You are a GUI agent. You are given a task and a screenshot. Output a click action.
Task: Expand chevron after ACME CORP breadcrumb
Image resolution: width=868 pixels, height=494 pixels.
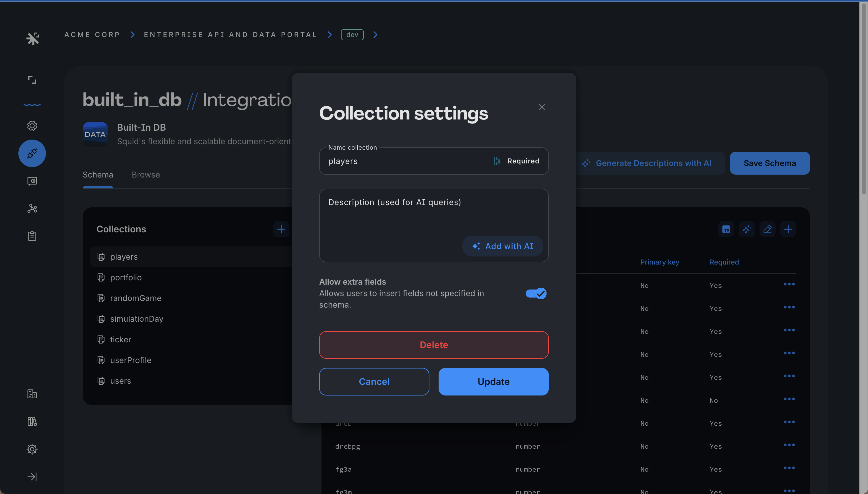[x=133, y=34]
